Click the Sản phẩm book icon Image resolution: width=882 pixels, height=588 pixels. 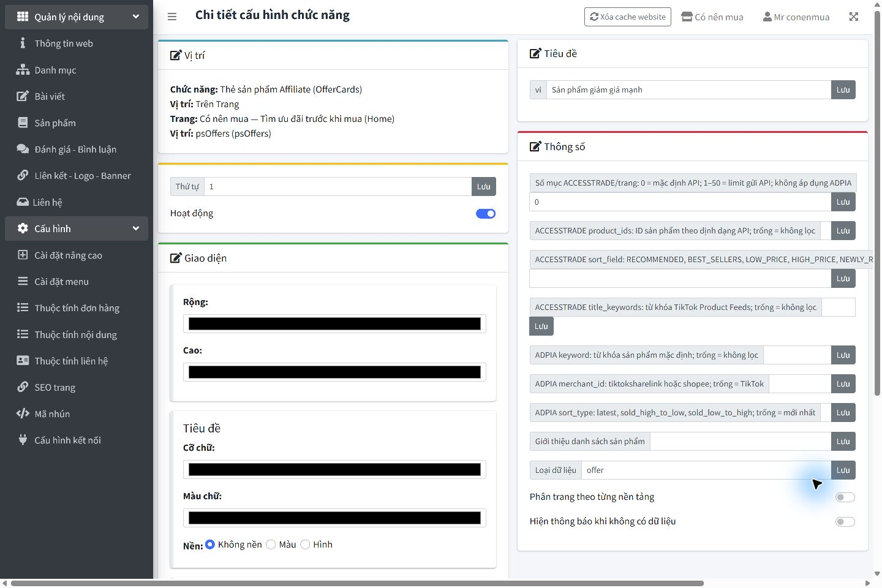tap(23, 123)
